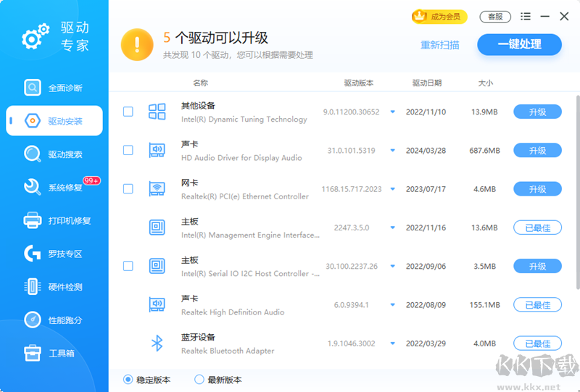580x392 pixels.
Task: Tick the checkbox for HD Audio Driver row
Action: click(x=128, y=150)
